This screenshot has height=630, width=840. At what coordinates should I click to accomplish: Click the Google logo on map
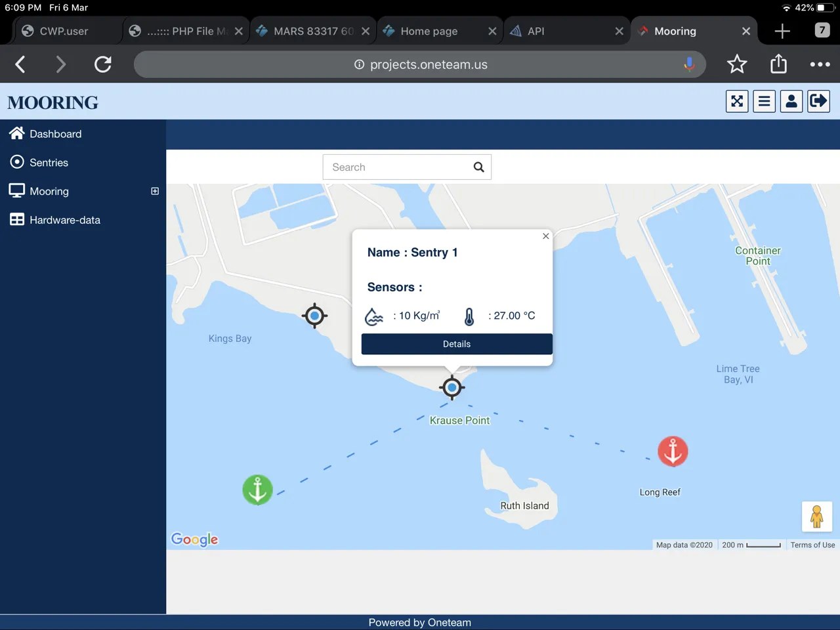[x=194, y=539]
